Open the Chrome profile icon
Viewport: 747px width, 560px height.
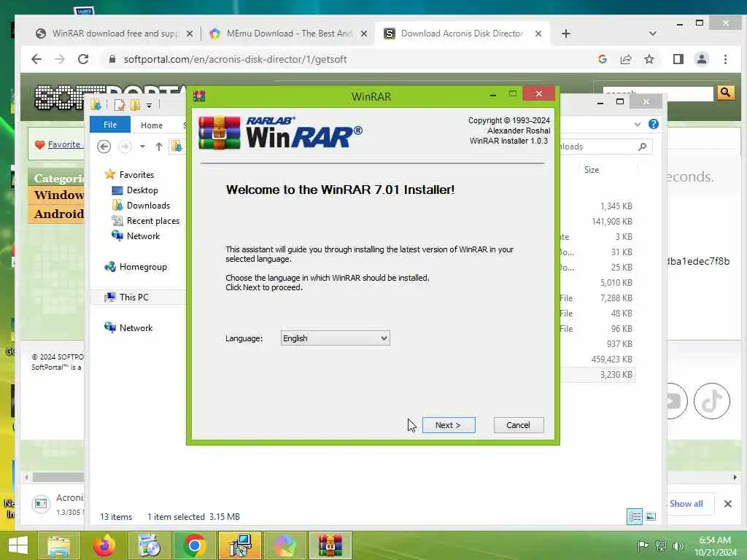tap(701, 59)
